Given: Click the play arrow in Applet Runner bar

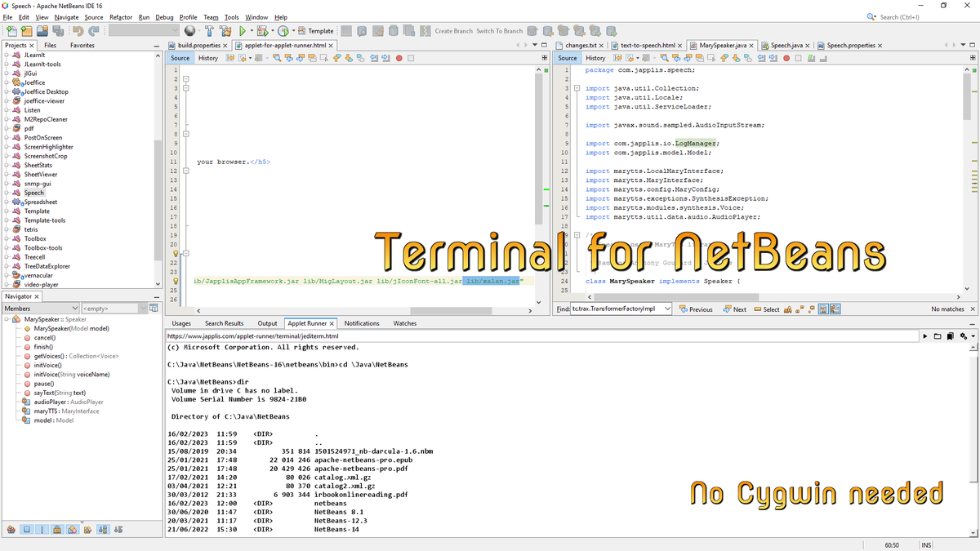Looking at the screenshot, I should (924, 336).
